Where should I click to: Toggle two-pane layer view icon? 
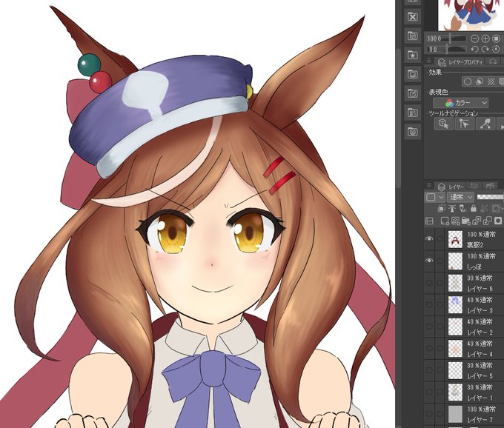coord(429,221)
